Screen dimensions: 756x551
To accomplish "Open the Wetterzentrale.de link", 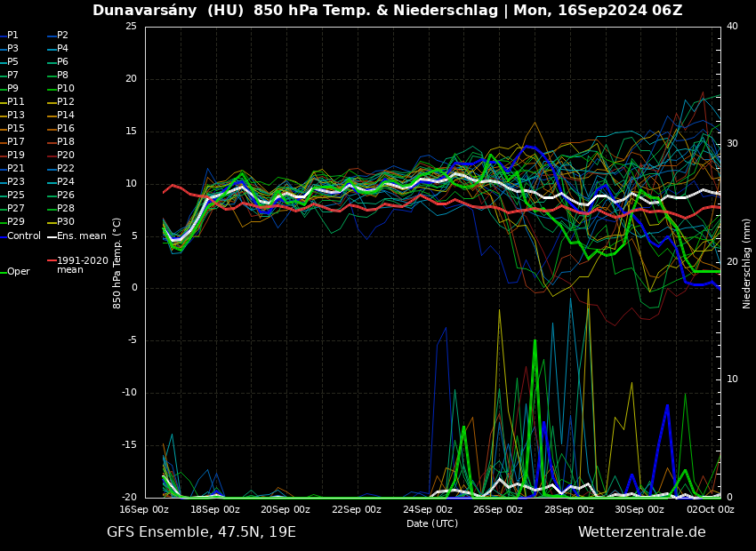I will pos(641,532).
